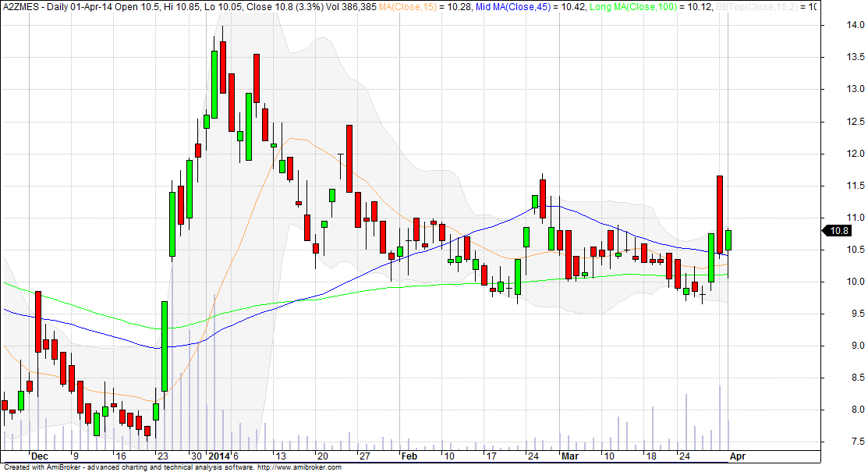
Task: Click the 9.0 price axis label
Action: tap(859, 346)
